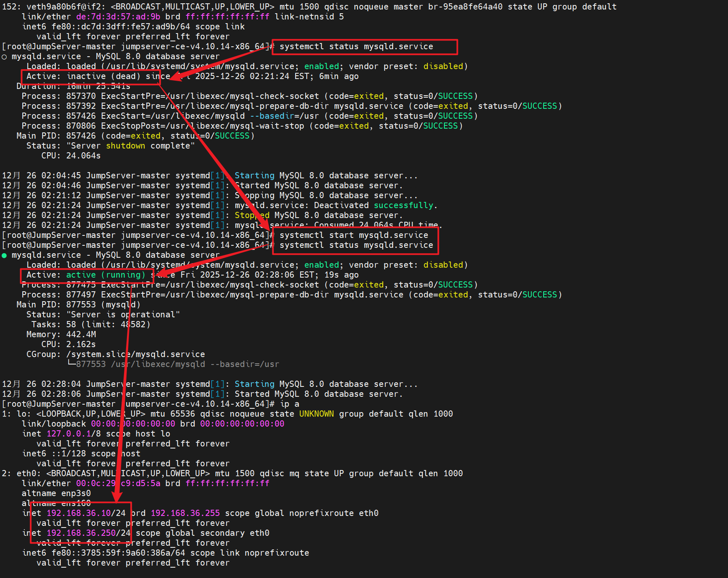Select Main PID 877553 of mysqld

[81, 305]
